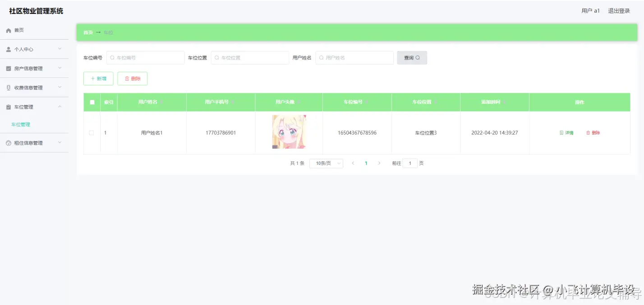
Task: Click the sort arrows on 车位编号 column
Action: coord(367,102)
